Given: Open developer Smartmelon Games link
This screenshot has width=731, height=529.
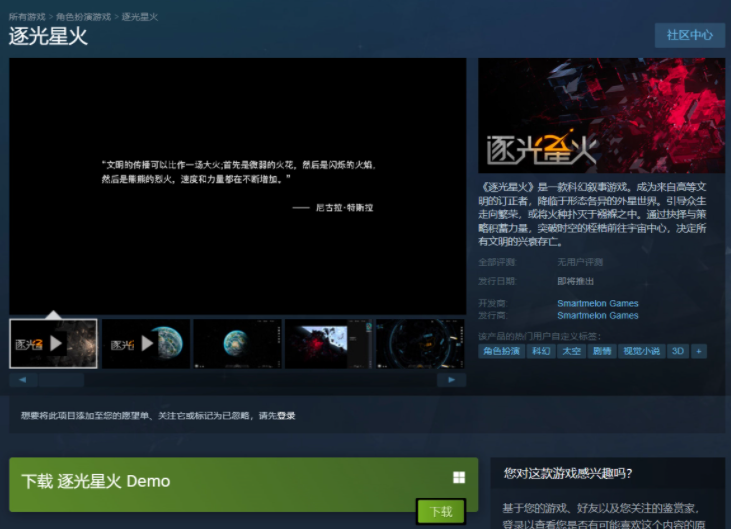Looking at the screenshot, I should [598, 303].
